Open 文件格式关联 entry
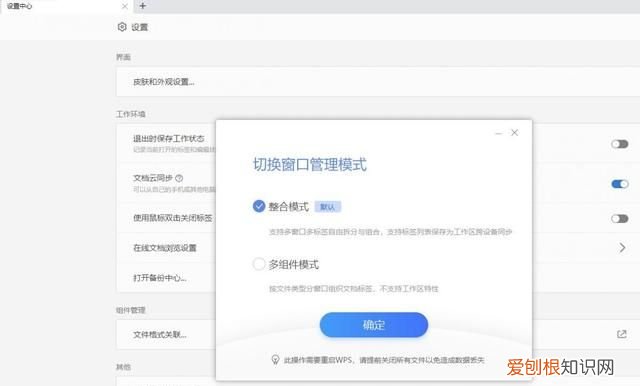Viewport: 640px width, 386px height. click(x=160, y=335)
